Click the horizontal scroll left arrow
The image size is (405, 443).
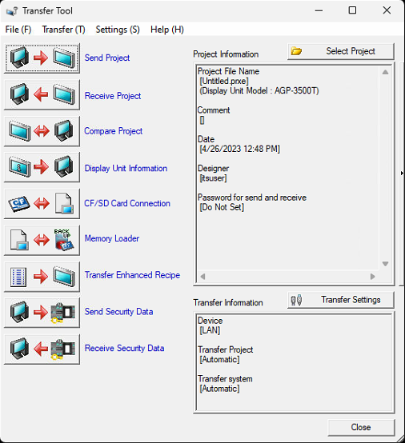click(203, 276)
